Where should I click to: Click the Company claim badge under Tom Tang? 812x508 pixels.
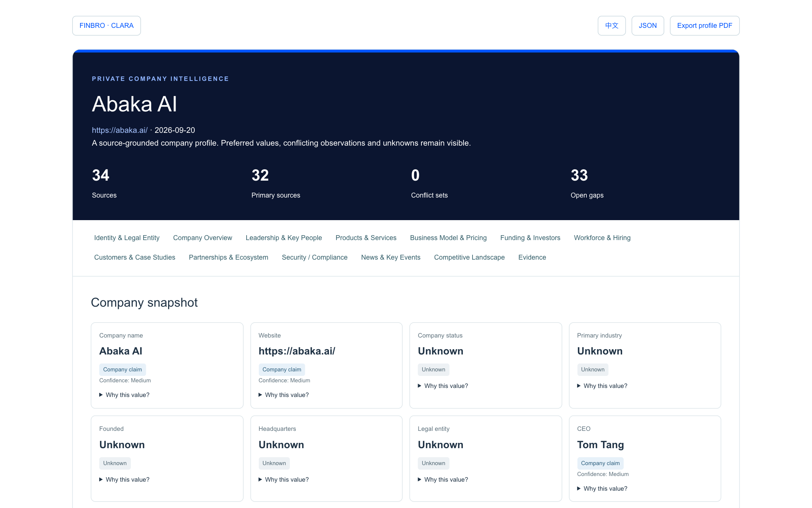tap(600, 463)
